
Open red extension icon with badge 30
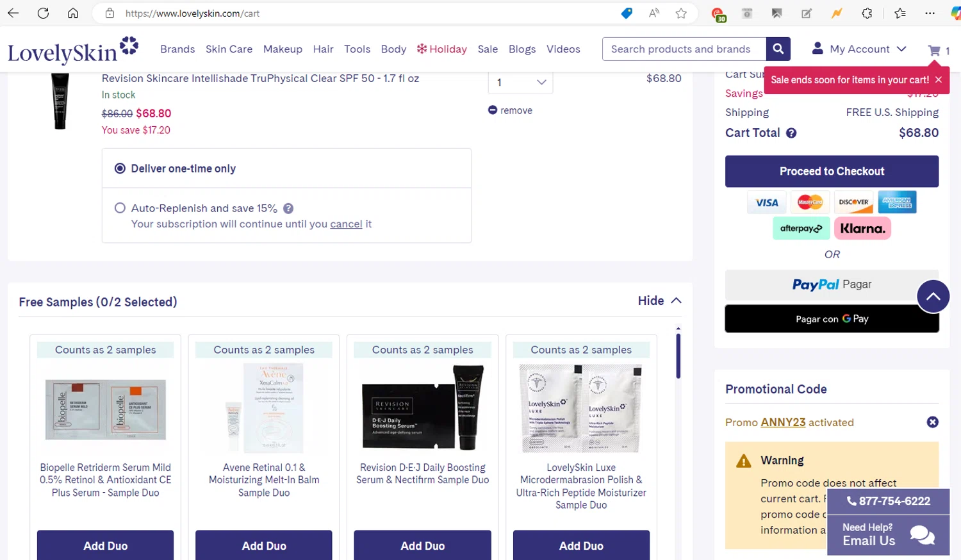click(x=718, y=13)
